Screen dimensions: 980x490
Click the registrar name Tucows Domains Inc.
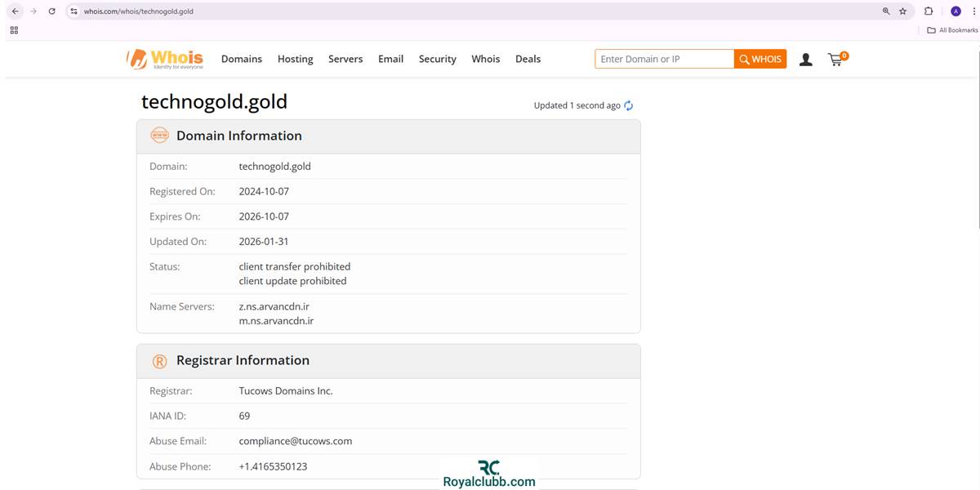pos(286,390)
